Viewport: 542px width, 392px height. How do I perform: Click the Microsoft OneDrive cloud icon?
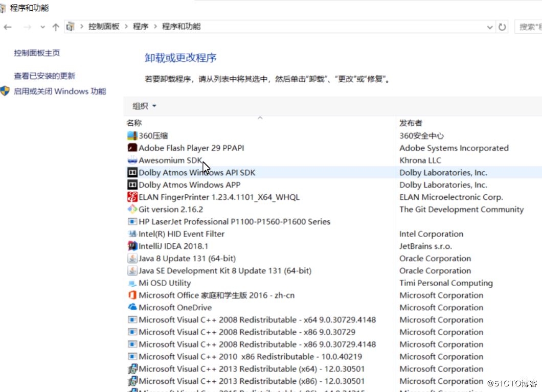[132, 307]
